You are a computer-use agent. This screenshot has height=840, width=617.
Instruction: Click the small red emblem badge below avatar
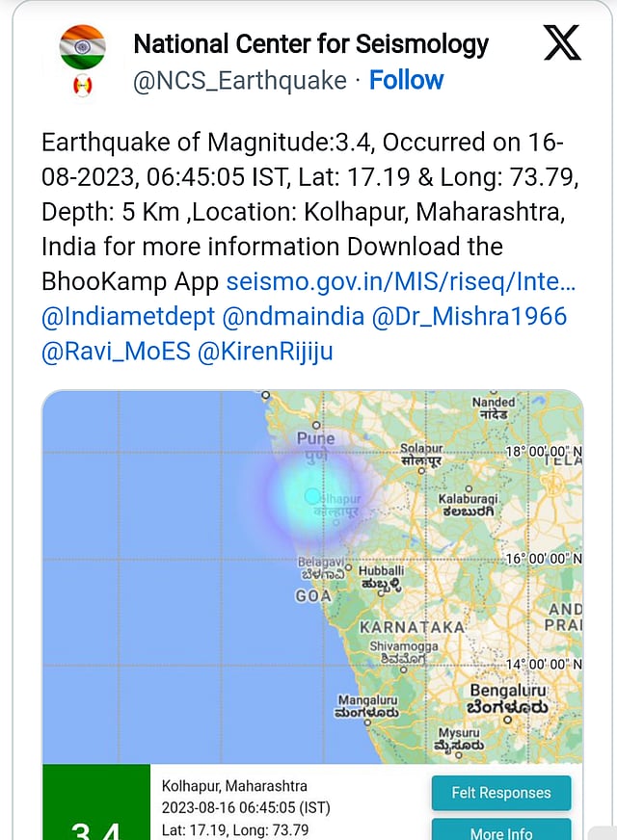(82, 86)
